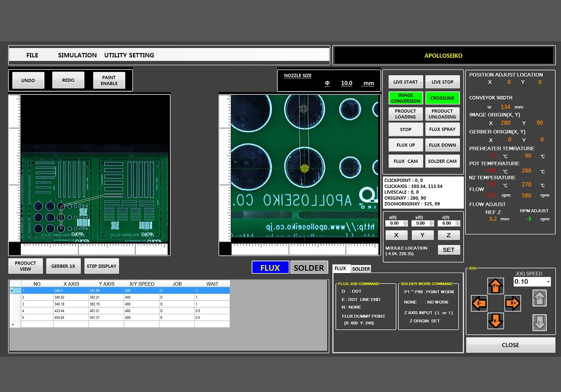
Task: Click the FLUX SPRAY button
Action: 442,129
